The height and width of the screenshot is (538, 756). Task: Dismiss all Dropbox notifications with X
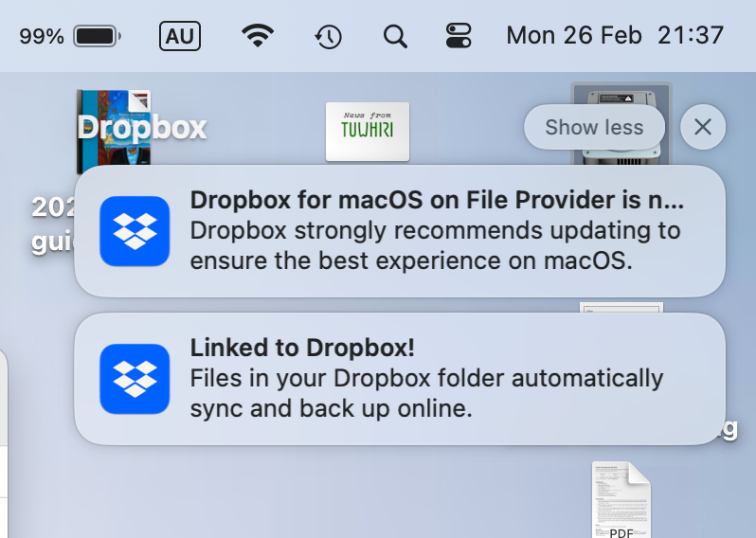(x=703, y=127)
